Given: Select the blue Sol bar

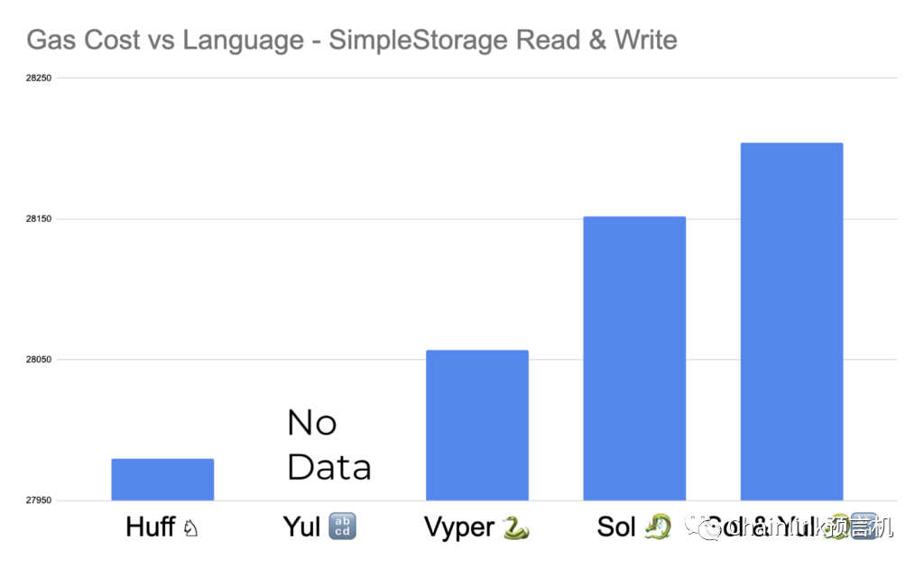Looking at the screenshot, I should click(x=633, y=358).
